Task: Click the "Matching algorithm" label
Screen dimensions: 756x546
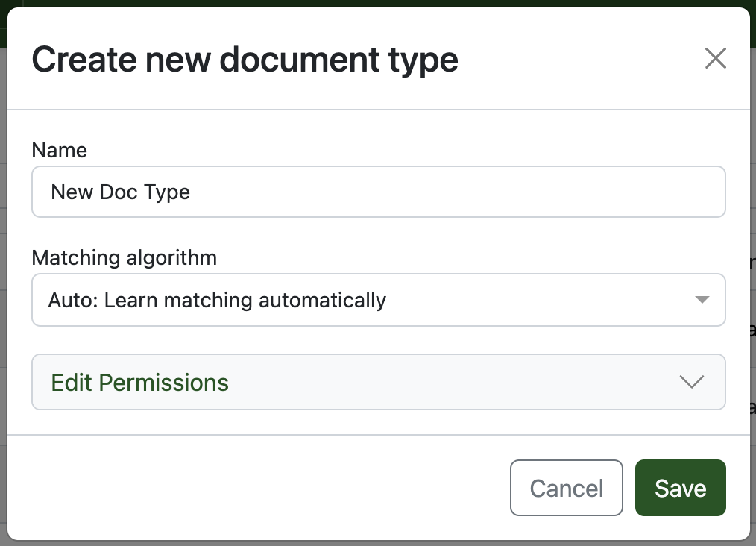Action: click(x=124, y=258)
